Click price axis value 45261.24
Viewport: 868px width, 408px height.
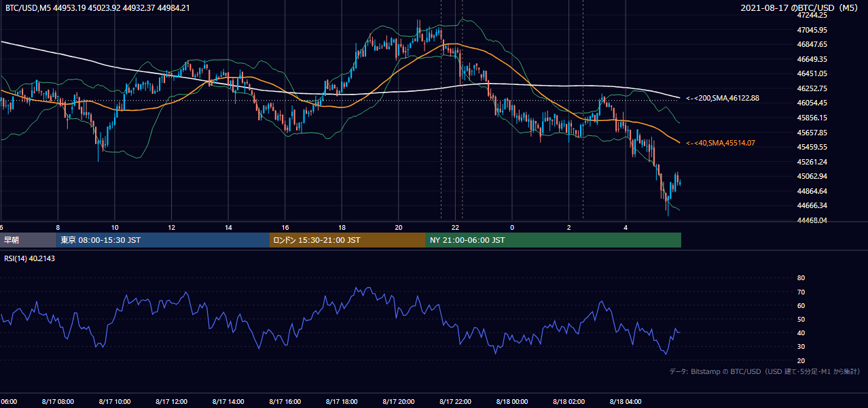(x=812, y=162)
